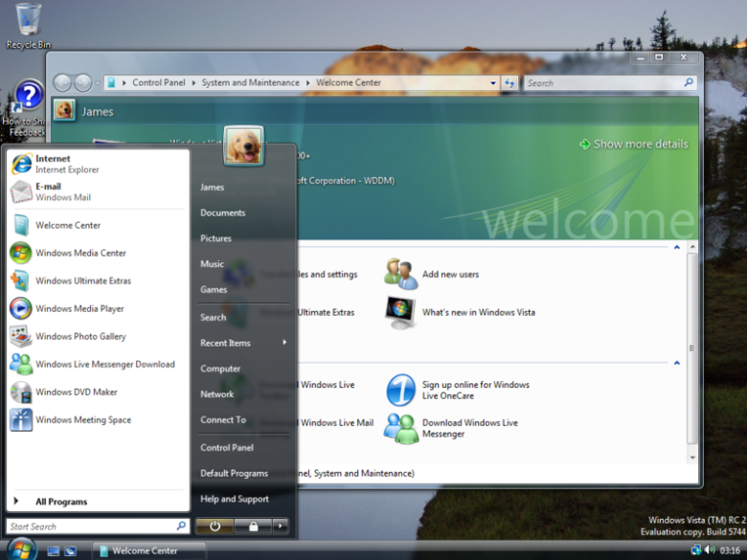Expand All Programs list

coord(98,502)
